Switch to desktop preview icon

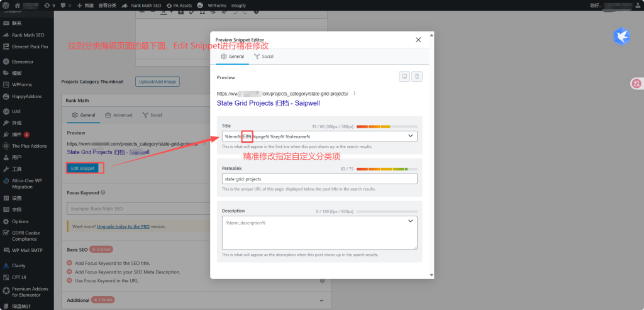click(x=404, y=77)
